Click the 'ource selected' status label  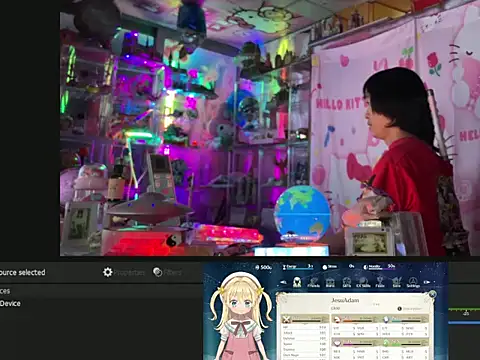tap(23, 272)
